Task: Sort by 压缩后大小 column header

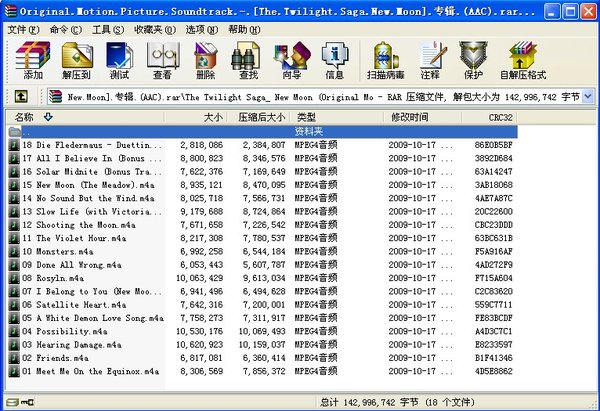Action: click(258, 117)
